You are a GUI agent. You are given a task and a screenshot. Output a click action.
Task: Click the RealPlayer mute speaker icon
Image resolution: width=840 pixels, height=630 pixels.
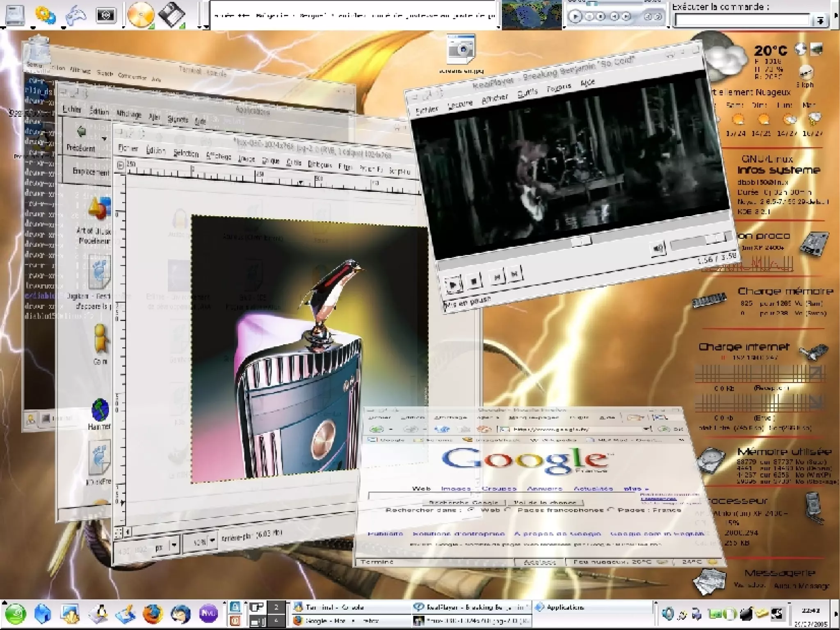pos(658,248)
